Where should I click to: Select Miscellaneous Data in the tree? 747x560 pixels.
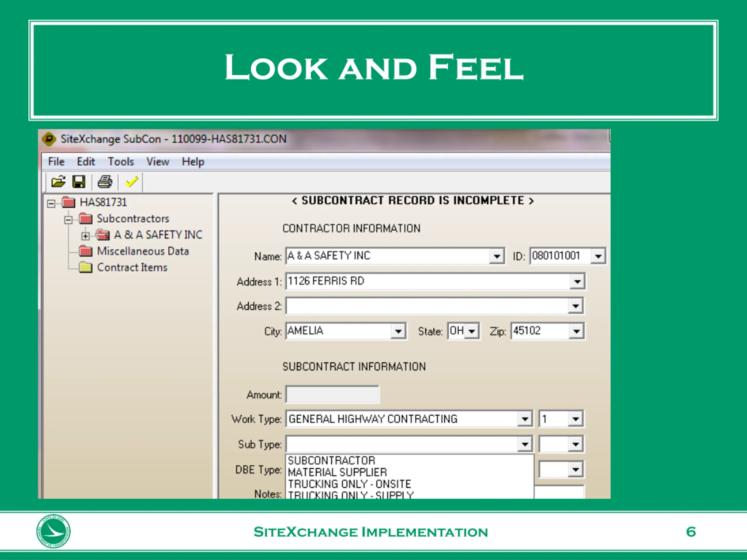[143, 251]
